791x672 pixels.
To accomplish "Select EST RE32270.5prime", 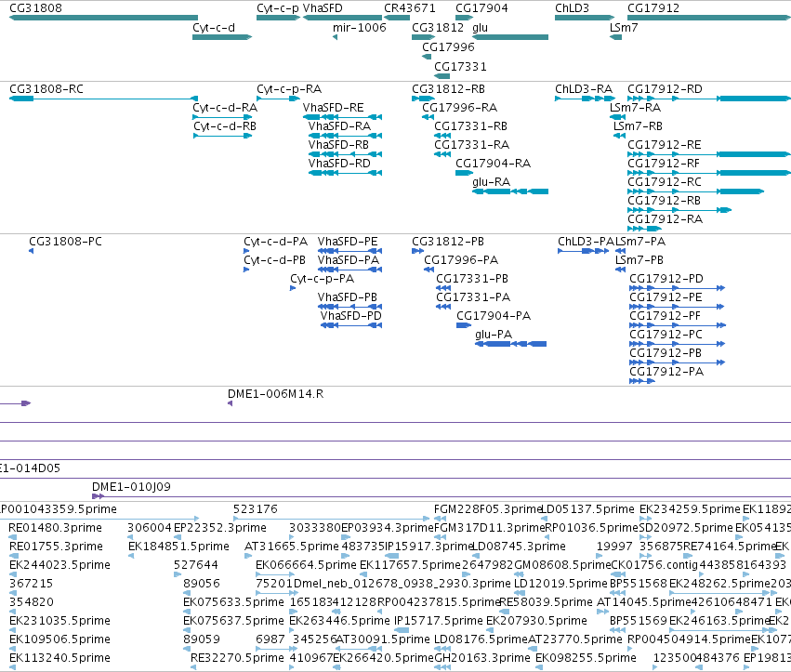I will pos(193,667).
